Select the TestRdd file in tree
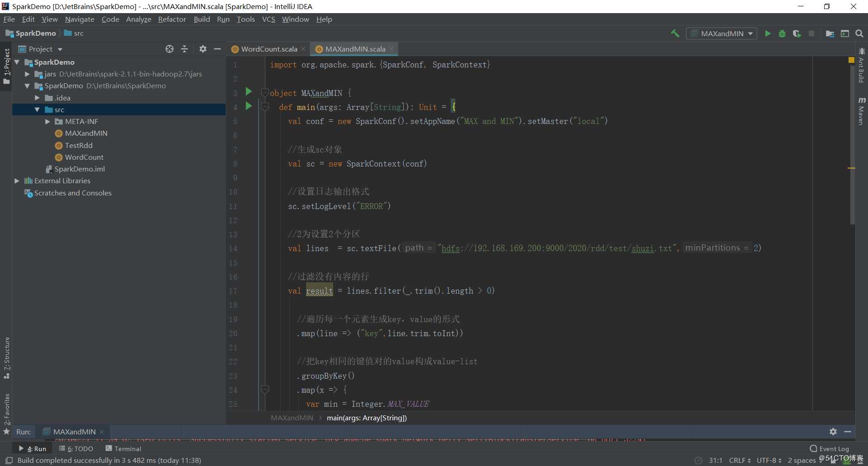 (x=74, y=145)
